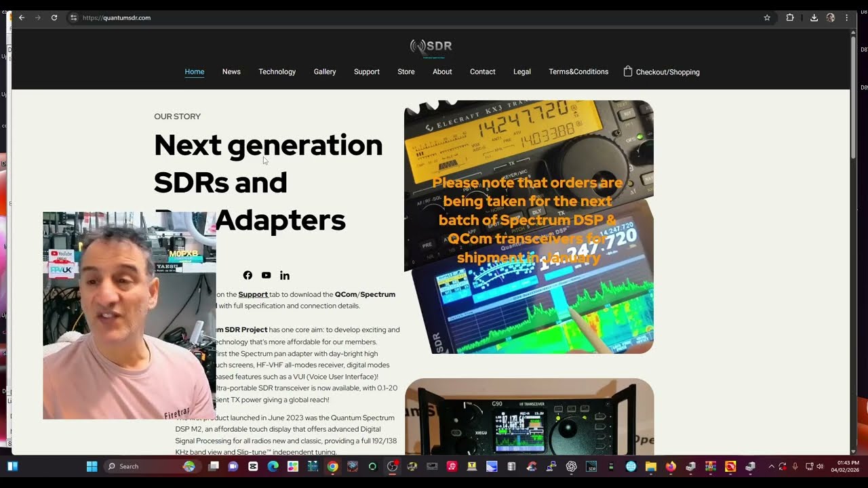Open the Legal page link
Screen dimensions: 868x488
522,72
